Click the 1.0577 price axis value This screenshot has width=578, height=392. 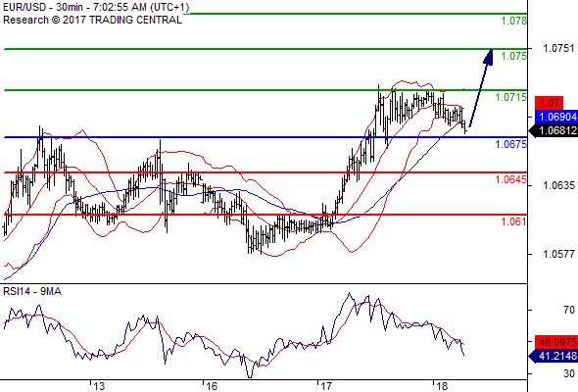(558, 254)
